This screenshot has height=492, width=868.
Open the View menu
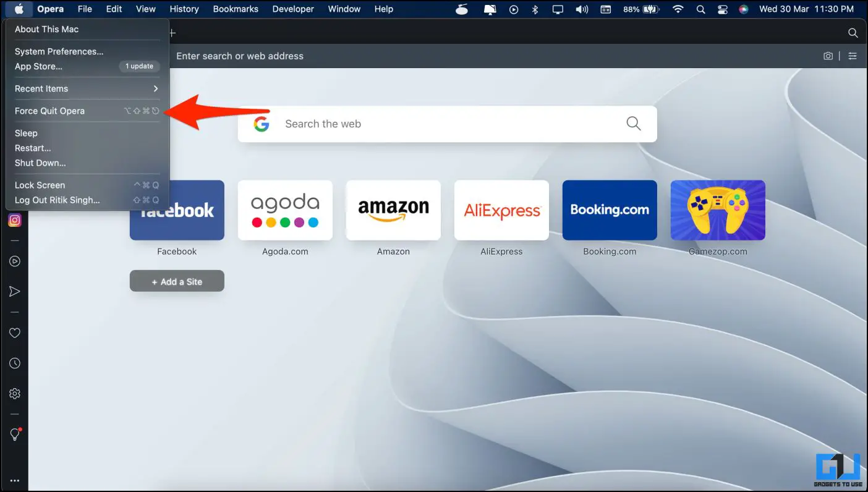click(x=146, y=9)
